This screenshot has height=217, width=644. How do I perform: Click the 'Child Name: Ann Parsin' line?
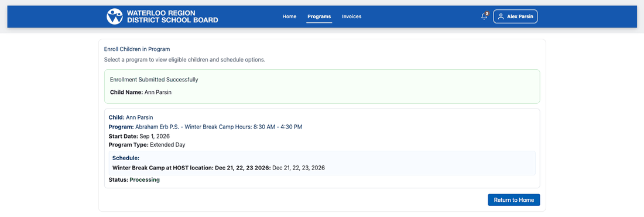pyautogui.click(x=141, y=92)
